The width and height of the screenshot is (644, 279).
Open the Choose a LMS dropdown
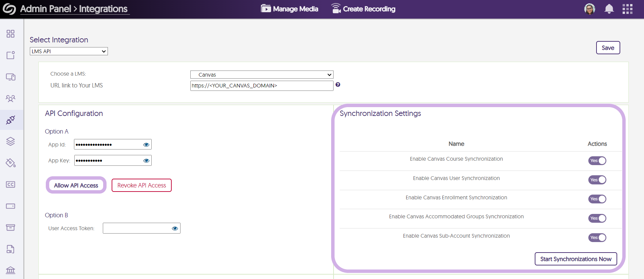[x=262, y=75]
